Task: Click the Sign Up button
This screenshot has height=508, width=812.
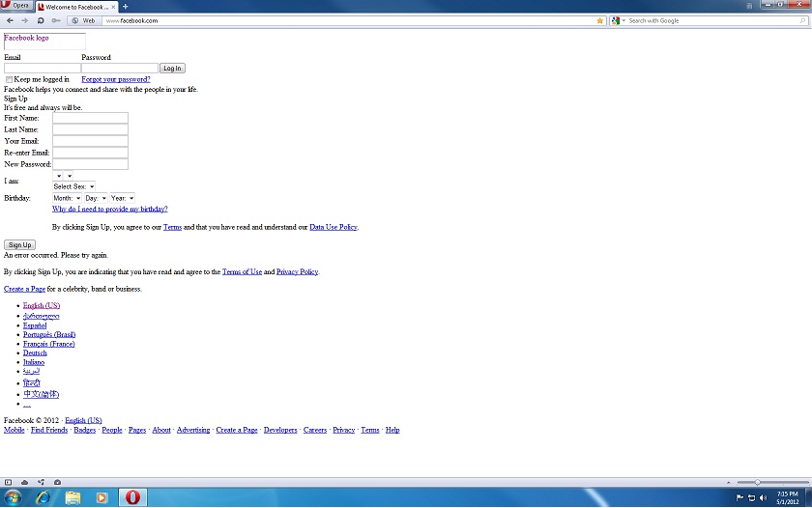Action: click(x=19, y=244)
